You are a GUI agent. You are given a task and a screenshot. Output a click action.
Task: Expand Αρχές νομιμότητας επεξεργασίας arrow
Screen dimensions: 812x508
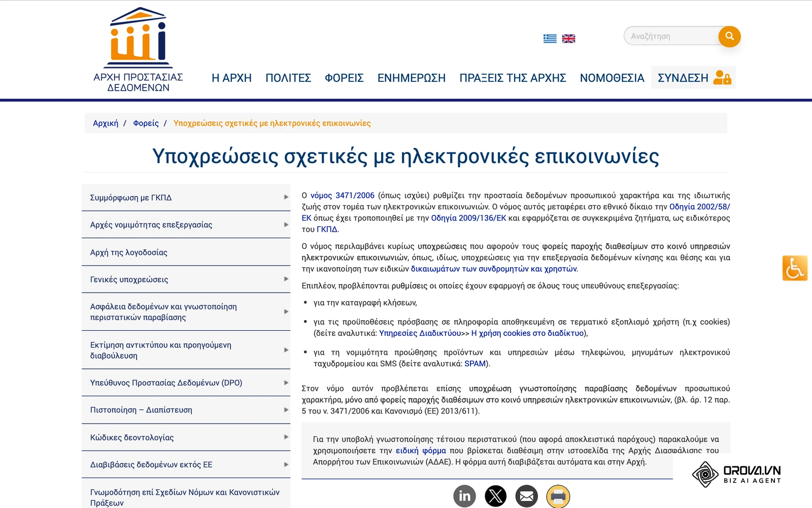coord(286,225)
